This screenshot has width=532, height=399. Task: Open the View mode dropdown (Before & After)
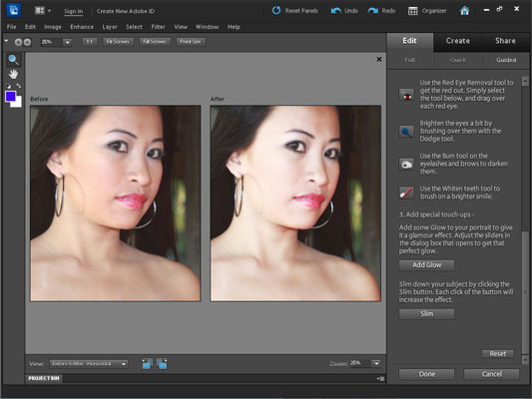[x=89, y=364]
